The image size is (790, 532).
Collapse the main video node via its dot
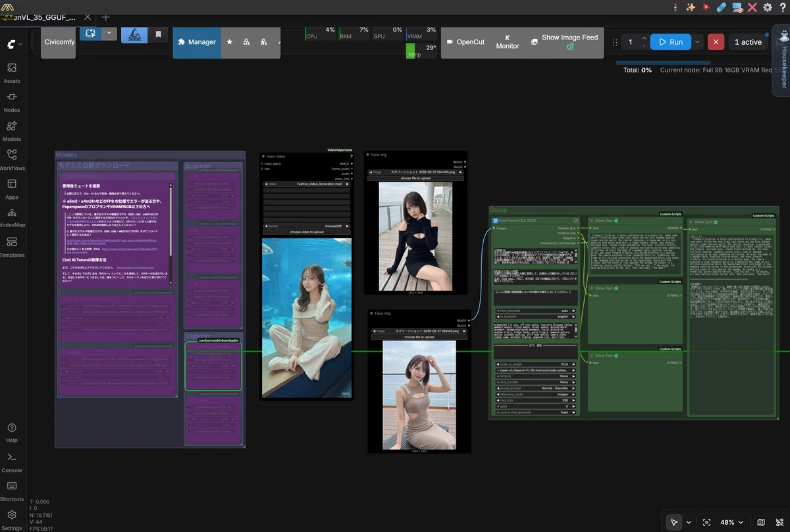coord(263,157)
